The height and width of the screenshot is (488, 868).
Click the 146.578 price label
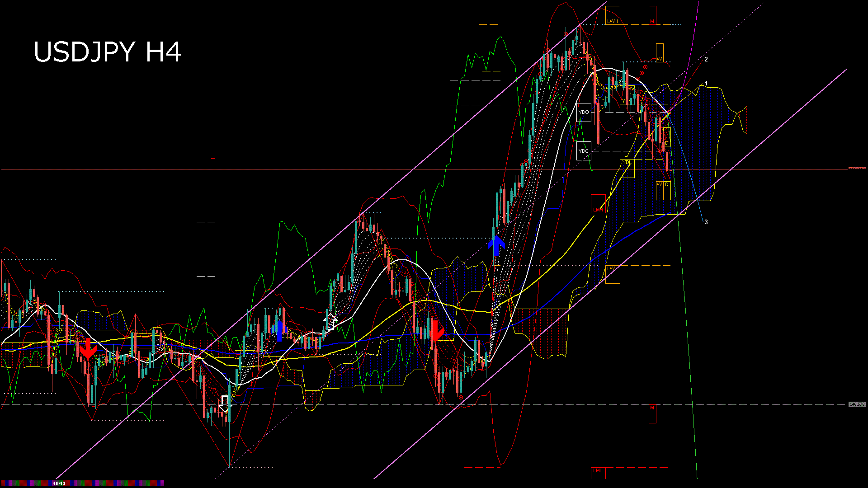(x=857, y=404)
